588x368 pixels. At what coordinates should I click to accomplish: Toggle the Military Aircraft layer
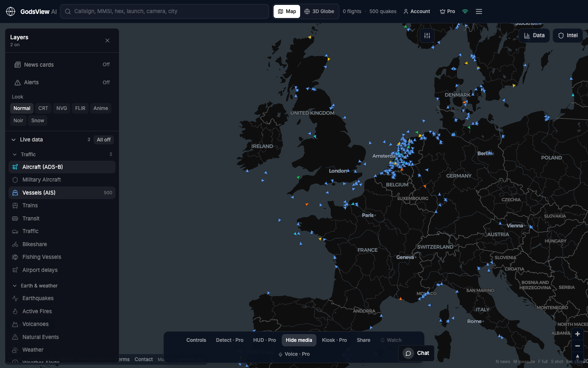coord(62,180)
